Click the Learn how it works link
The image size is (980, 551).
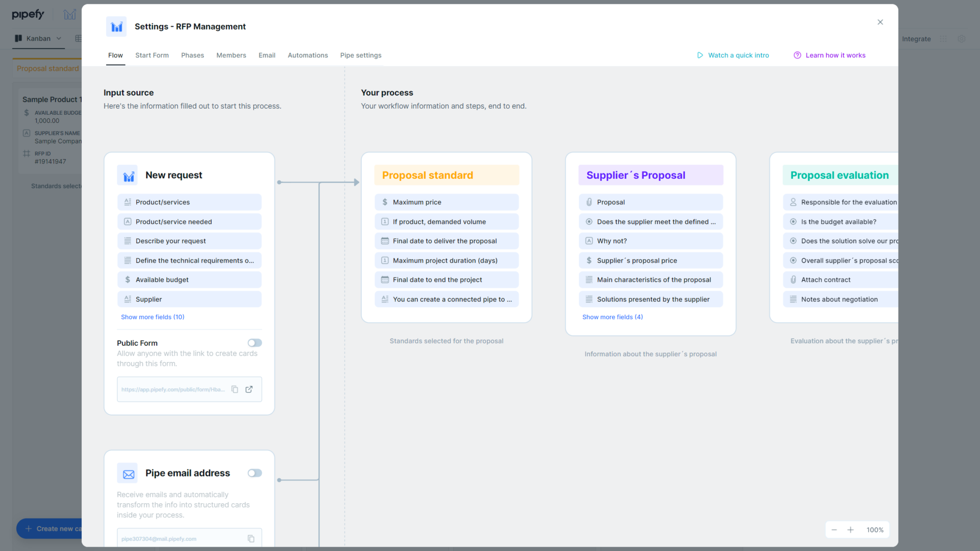click(x=835, y=55)
